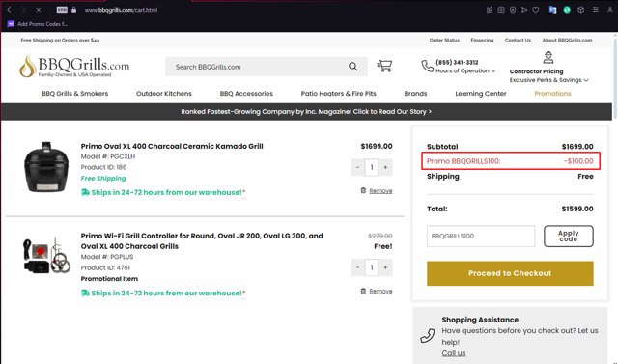Viewport: 618px width, 364px height.
Task: Click the Primo Oval XL 400 grill thumbnail
Action: coord(46,167)
